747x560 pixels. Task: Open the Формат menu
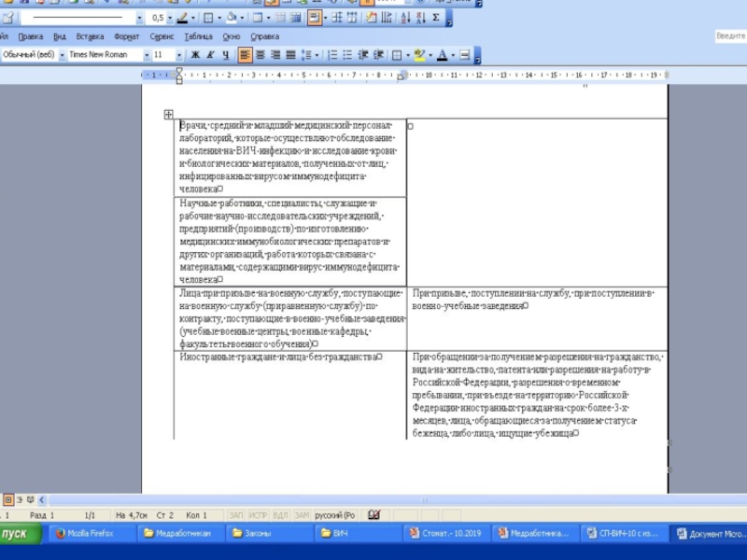tap(127, 36)
